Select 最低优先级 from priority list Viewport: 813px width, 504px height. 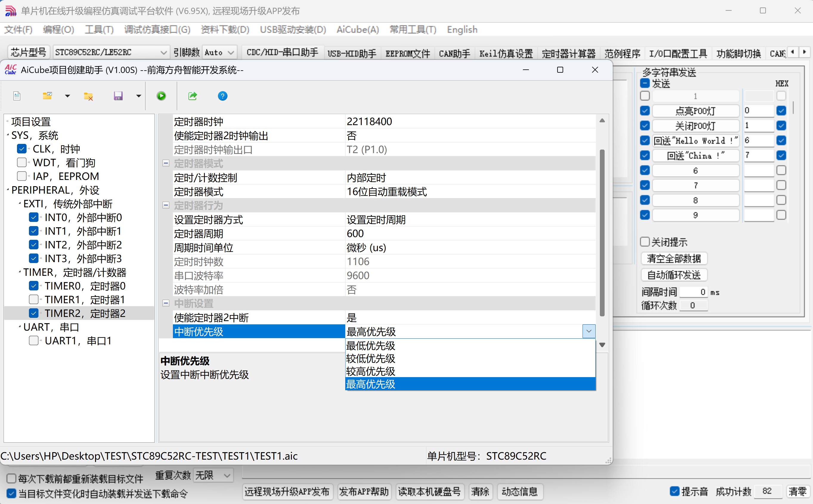[470, 346]
